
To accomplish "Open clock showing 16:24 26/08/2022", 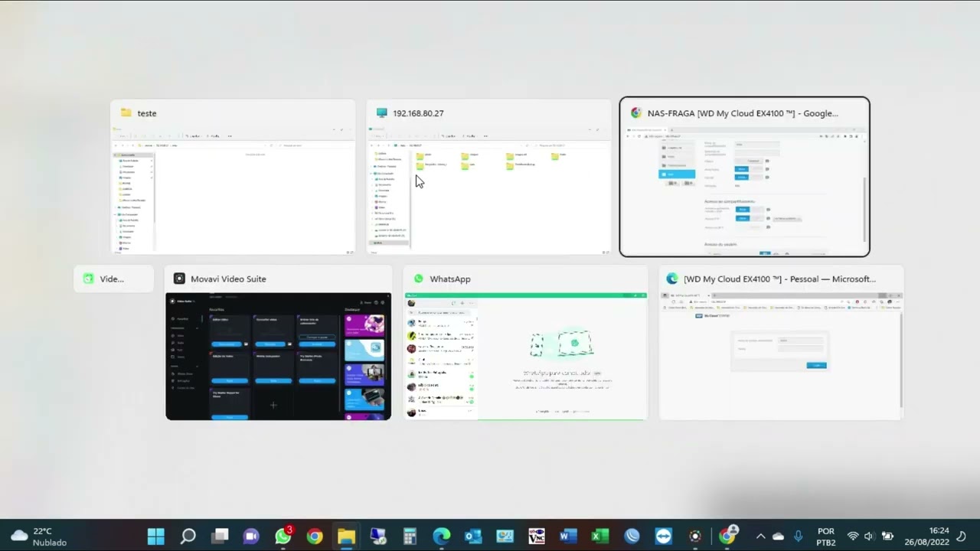I will pyautogui.click(x=926, y=536).
